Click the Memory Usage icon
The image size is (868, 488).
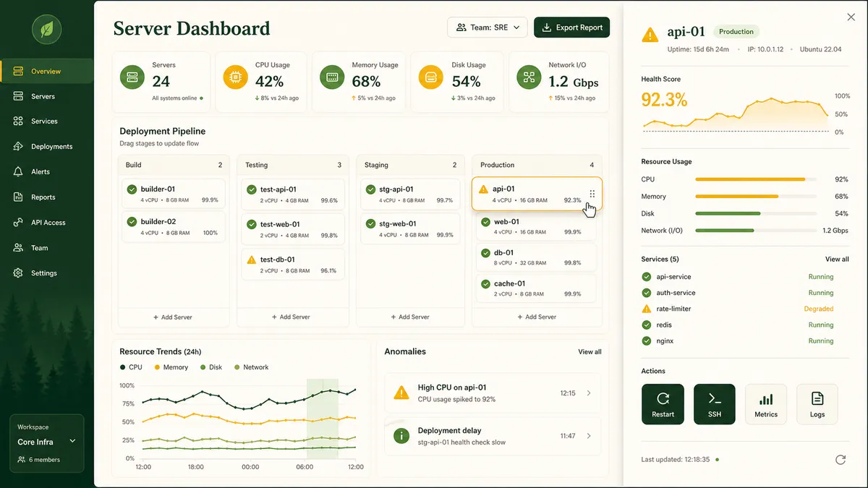pos(333,77)
